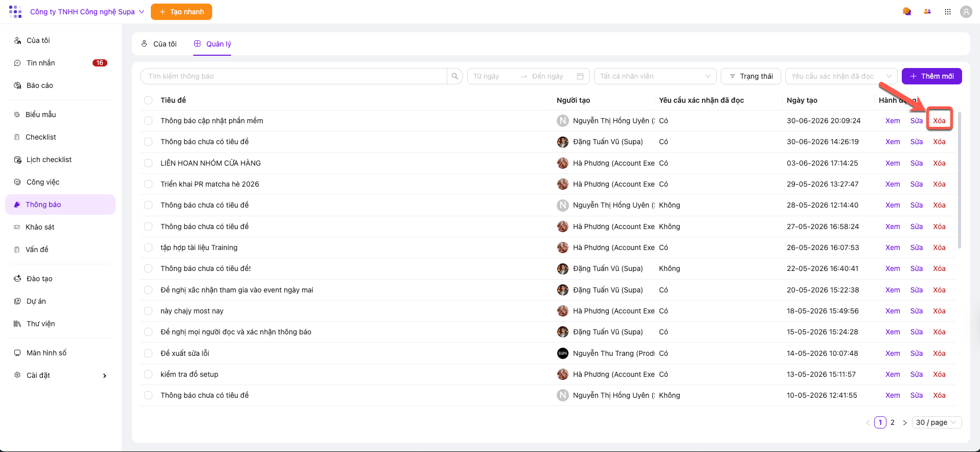Check the Đề xuất sửa lỗi row
This screenshot has width=980, height=452.
pyautogui.click(x=148, y=353)
